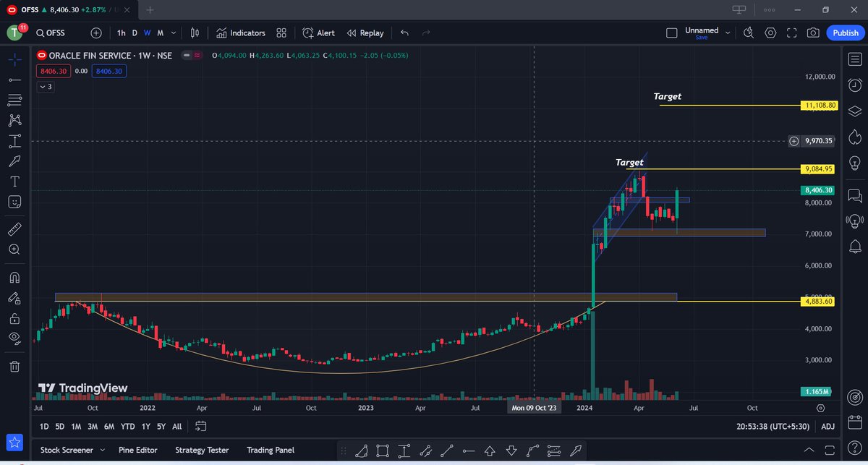868x465 pixels.
Task: Remove objects with trash icon
Action: point(14,366)
